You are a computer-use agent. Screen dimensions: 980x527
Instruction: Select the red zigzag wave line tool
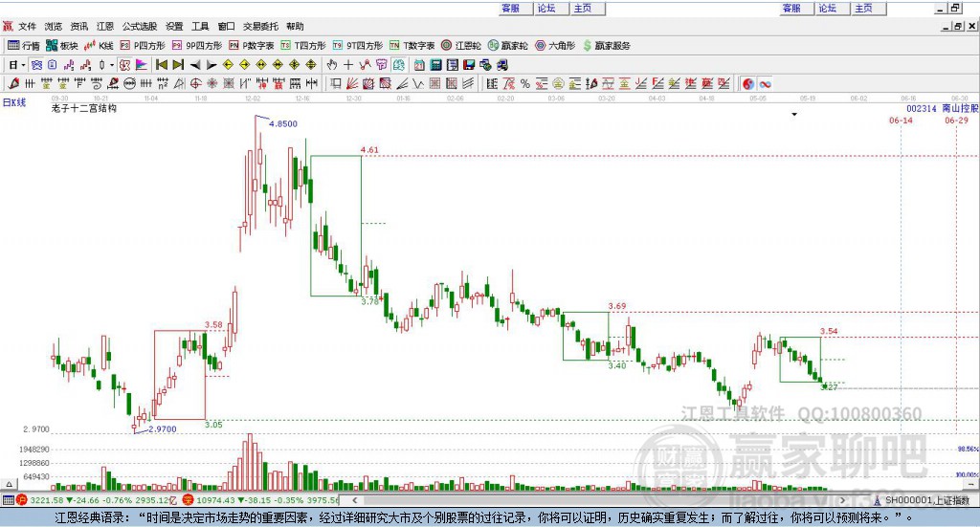point(365,65)
